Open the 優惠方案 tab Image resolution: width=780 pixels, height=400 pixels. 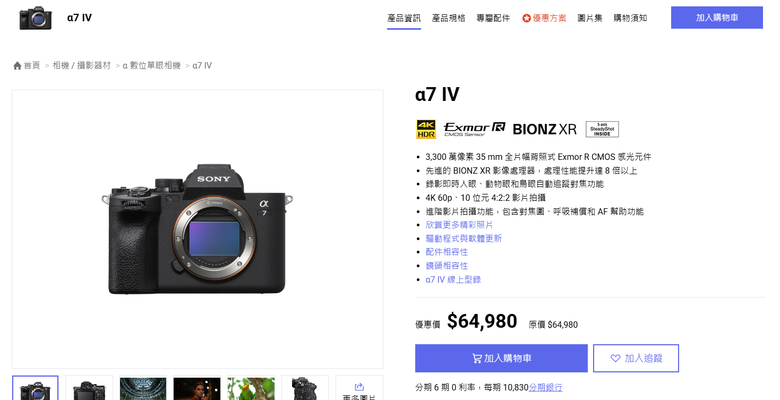point(544,18)
